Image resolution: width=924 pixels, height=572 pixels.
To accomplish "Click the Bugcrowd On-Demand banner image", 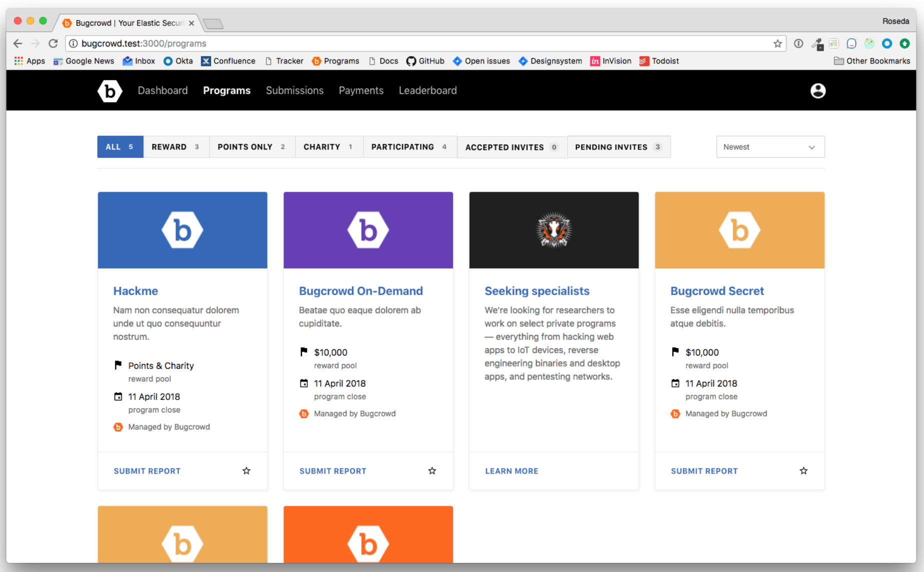I will 368,230.
